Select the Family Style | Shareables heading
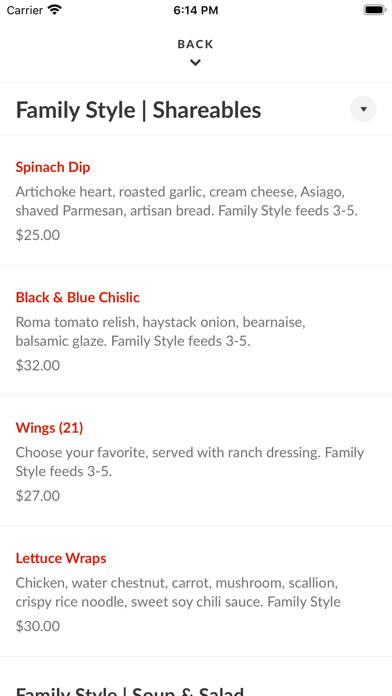The height and width of the screenshot is (696, 392). coord(139,110)
